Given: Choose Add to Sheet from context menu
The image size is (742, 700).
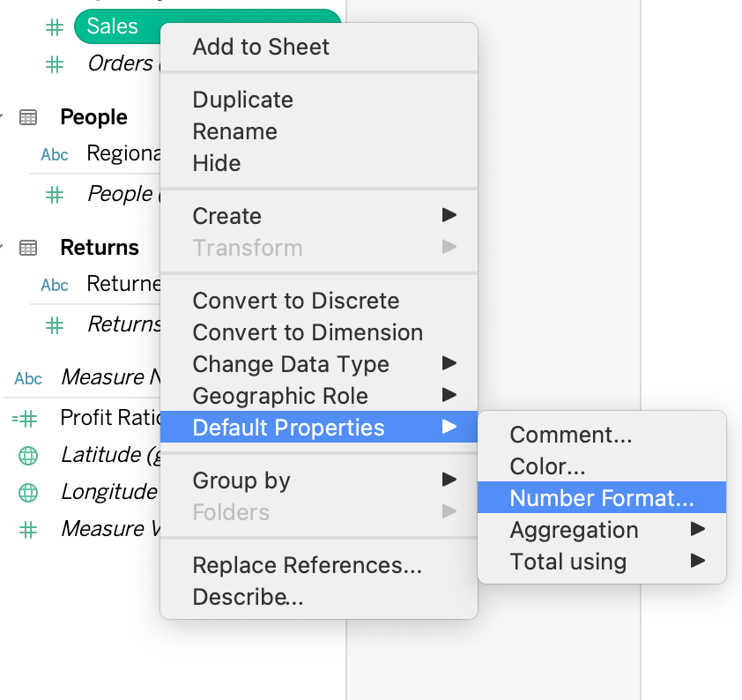Looking at the screenshot, I should coord(261,47).
